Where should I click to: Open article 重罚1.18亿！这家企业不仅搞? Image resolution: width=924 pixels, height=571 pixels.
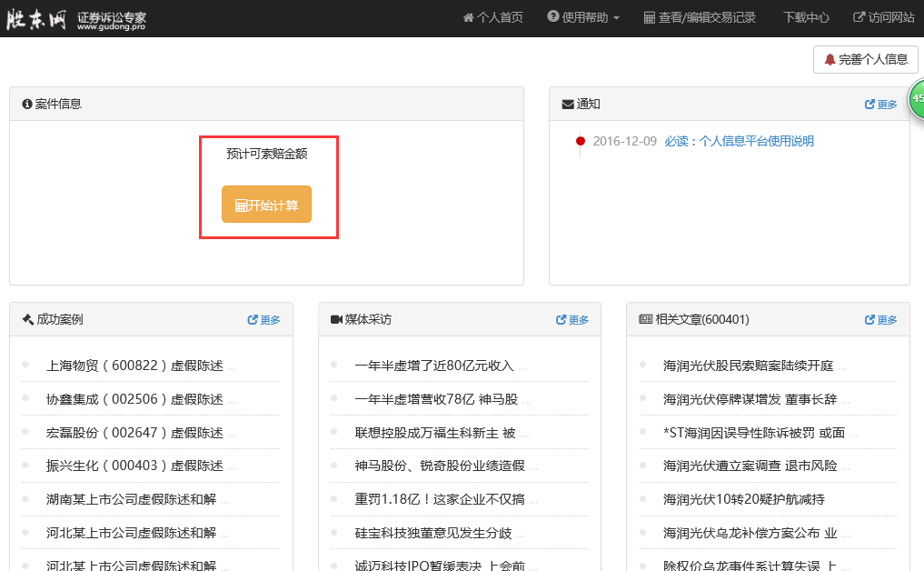tap(440, 499)
